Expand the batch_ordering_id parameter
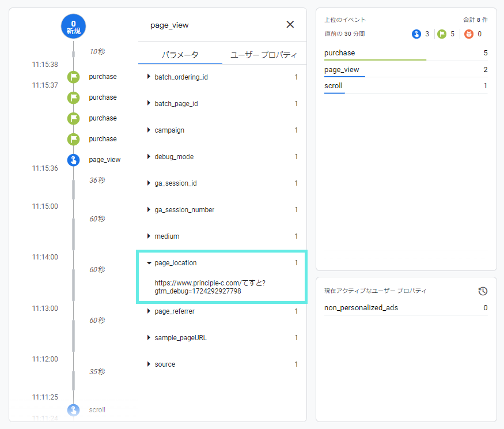Screen dimensions: 504x429 pyautogui.click(x=181, y=77)
